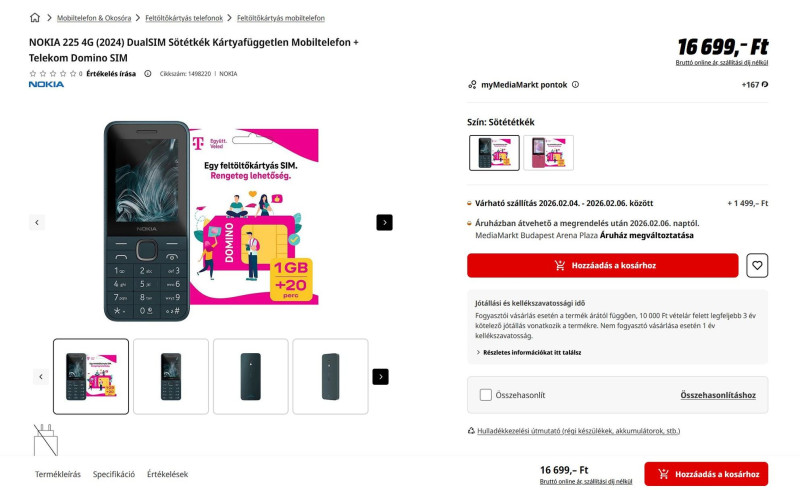Screen dimensions: 800x490
Task: Expand Részletes információkat itt találsz
Action: pos(529,352)
